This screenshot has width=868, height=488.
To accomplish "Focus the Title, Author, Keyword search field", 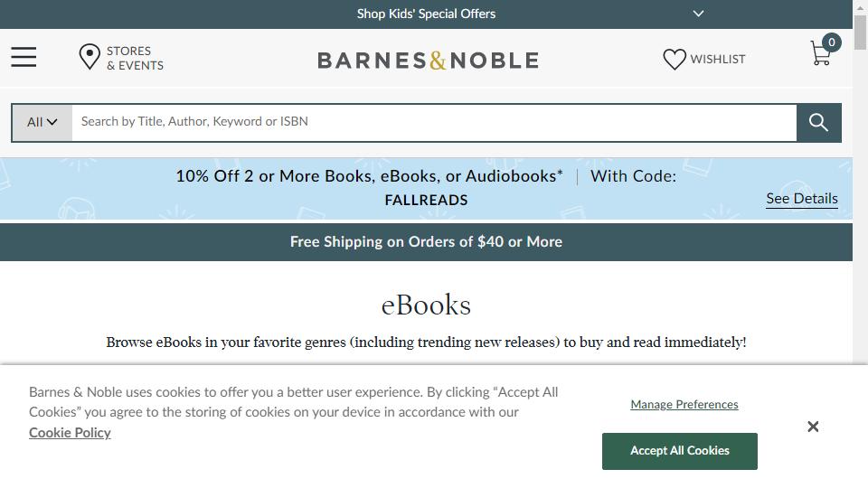I will pos(434,122).
